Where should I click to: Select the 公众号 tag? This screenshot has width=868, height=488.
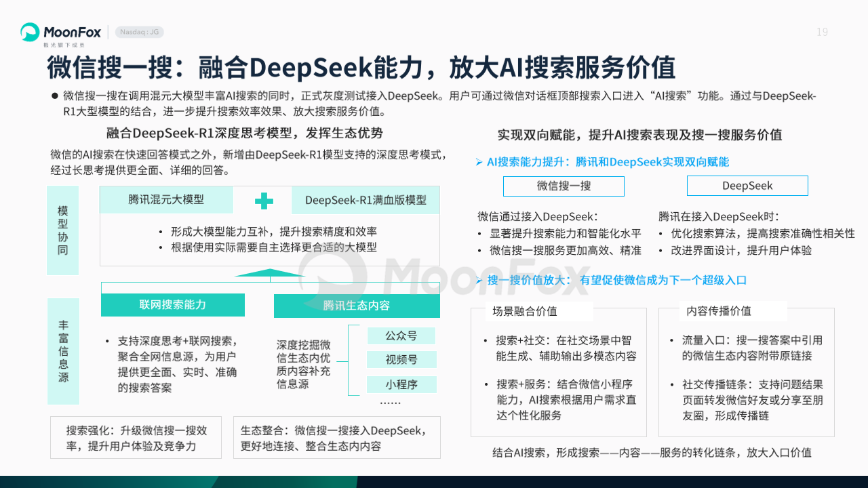pyautogui.click(x=401, y=335)
